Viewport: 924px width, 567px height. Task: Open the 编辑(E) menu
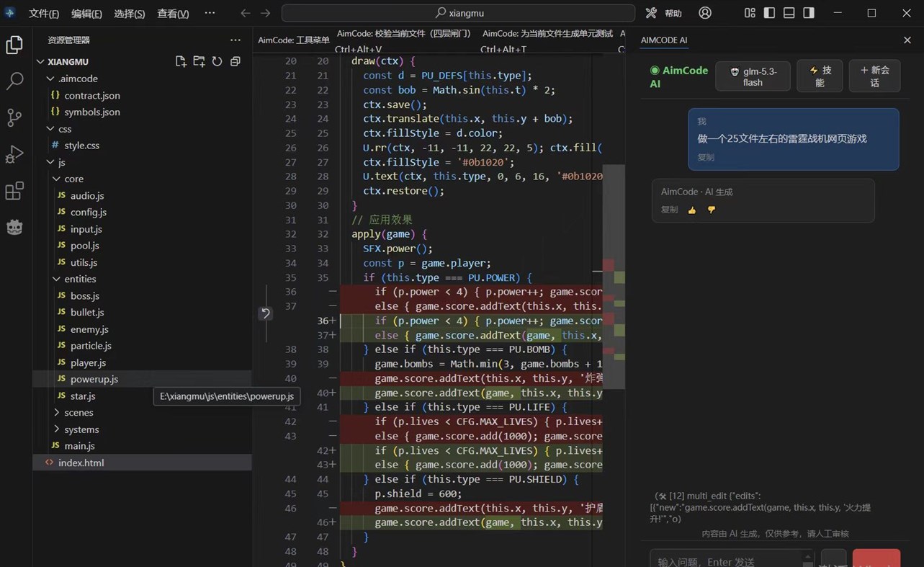click(86, 14)
